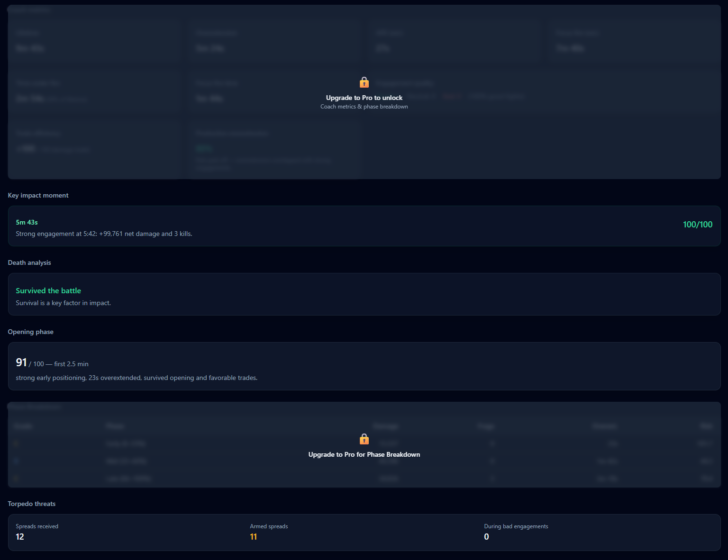
Task: Select the During bad engagements value 0
Action: point(486,537)
